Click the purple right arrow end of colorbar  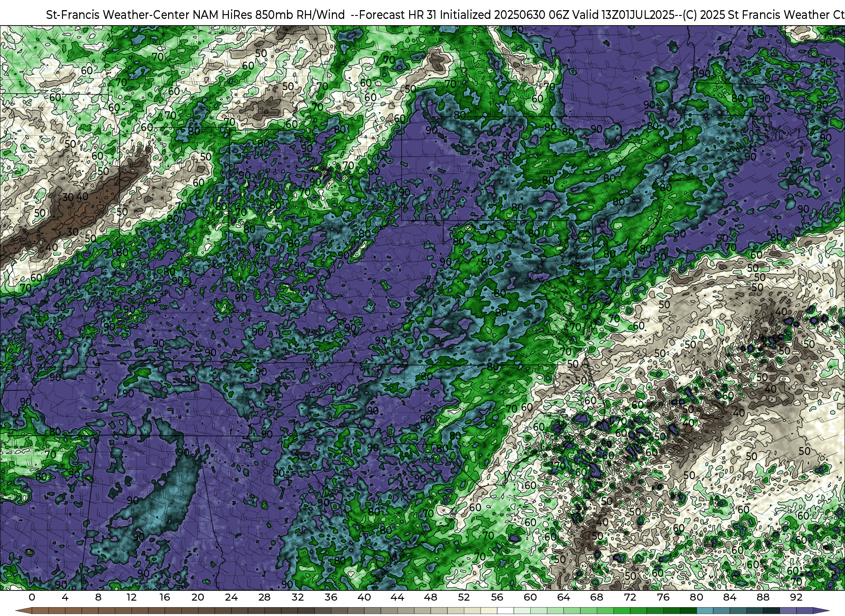821,611
